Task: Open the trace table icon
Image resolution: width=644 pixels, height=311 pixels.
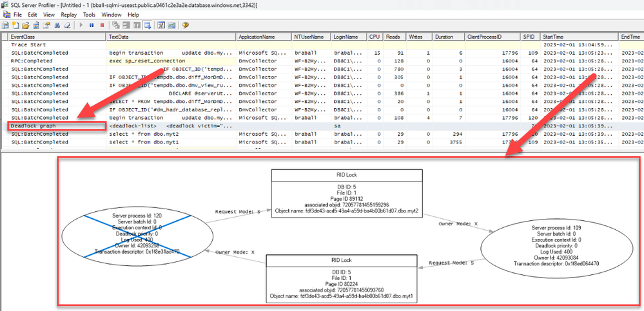Action: [36, 25]
